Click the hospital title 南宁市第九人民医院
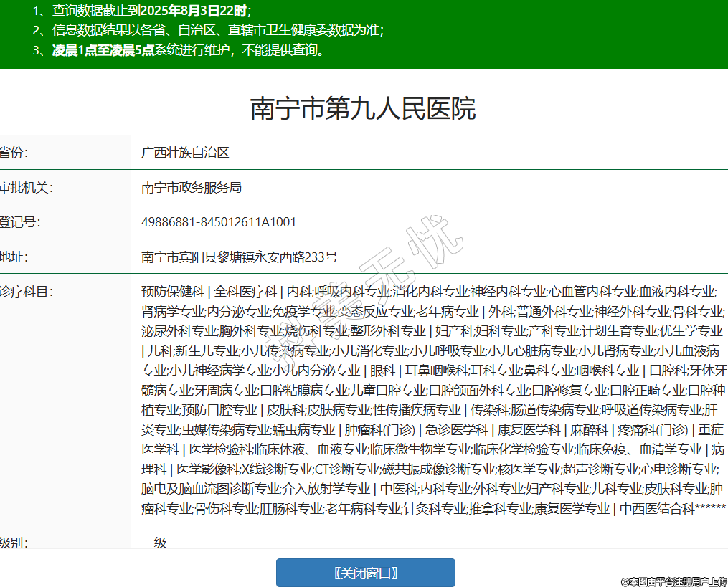This screenshot has height=587, width=728. [x=363, y=109]
